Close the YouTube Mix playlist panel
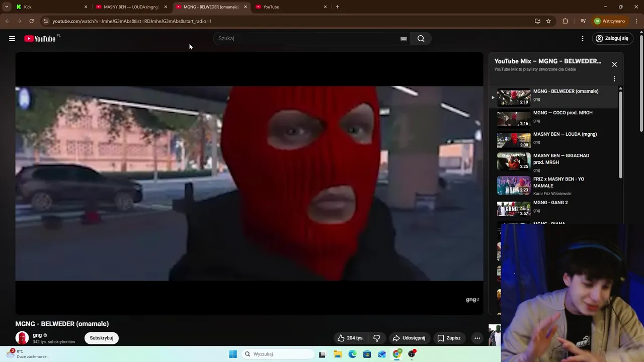The width and height of the screenshot is (644, 362). tap(614, 64)
